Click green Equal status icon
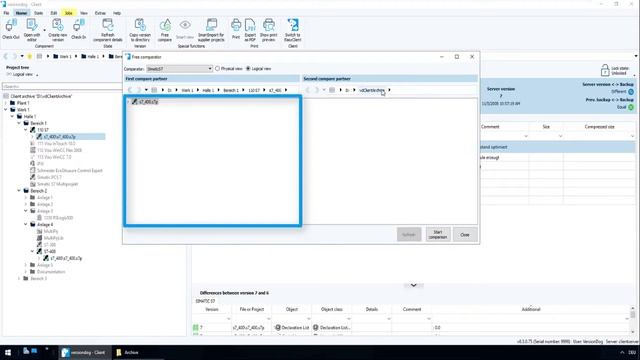The height and width of the screenshot is (360, 640). pyautogui.click(x=631, y=107)
